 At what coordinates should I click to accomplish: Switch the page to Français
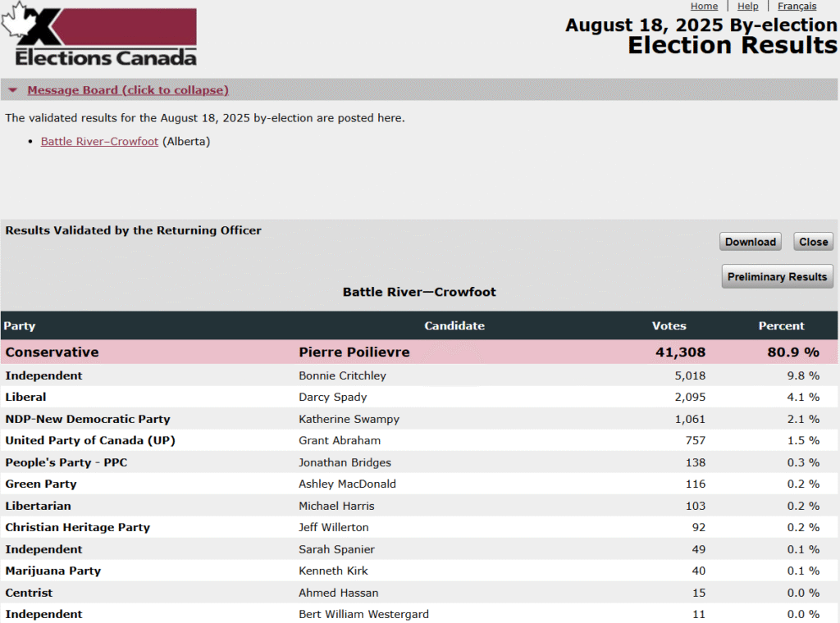[797, 6]
